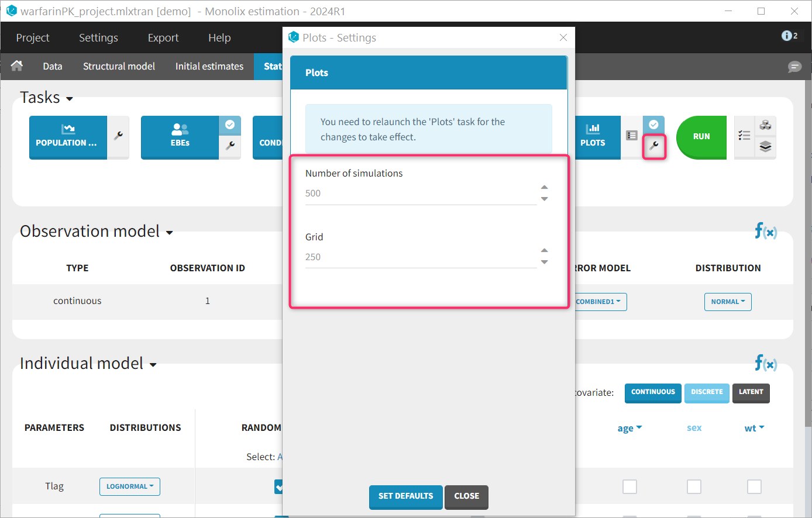Increase the Number of simulations value
The height and width of the screenshot is (518, 812).
pos(545,187)
